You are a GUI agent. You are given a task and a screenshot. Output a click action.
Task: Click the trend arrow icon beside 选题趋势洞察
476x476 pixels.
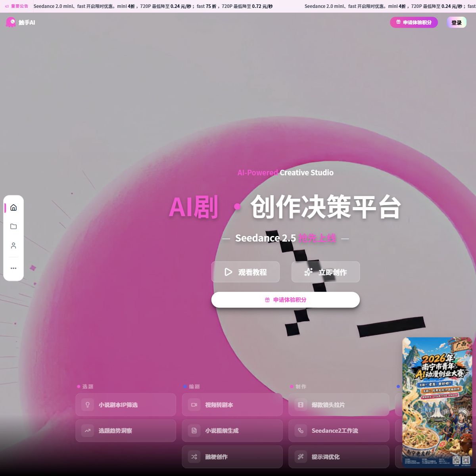(x=88, y=431)
